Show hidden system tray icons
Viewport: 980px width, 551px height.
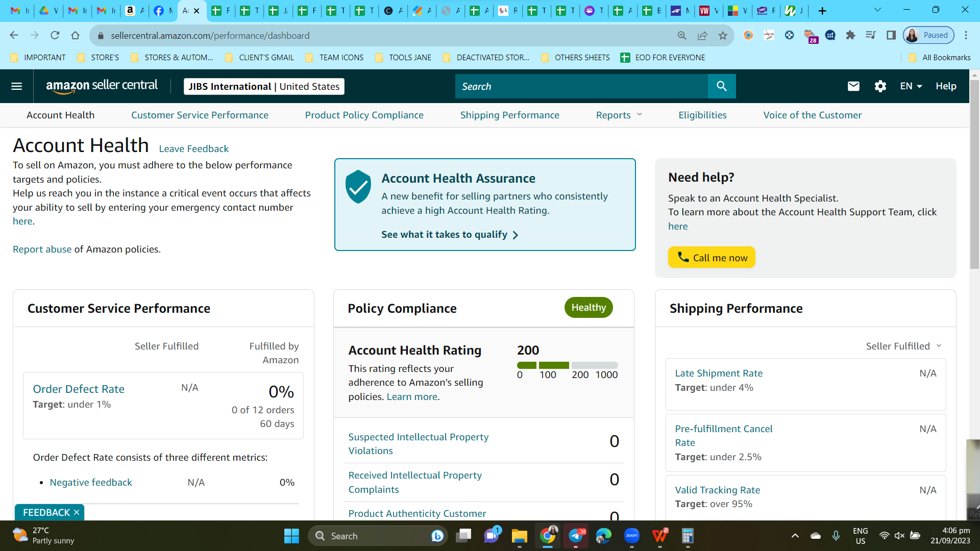[x=795, y=536]
